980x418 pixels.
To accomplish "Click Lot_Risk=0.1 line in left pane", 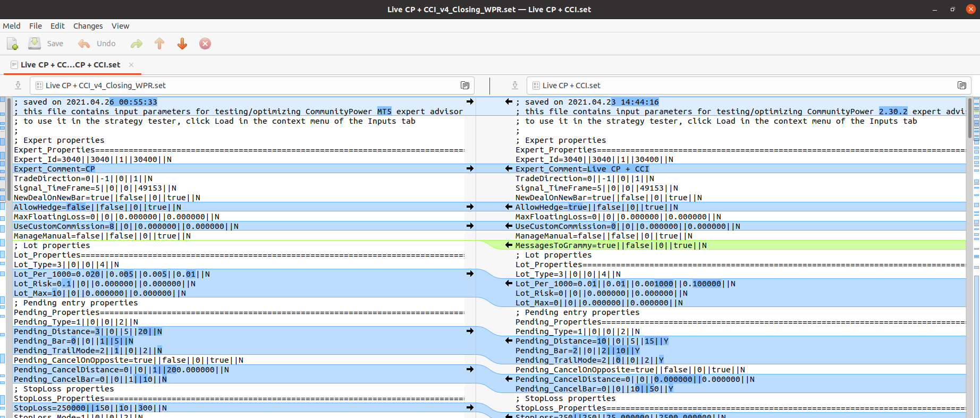I will 105,284.
